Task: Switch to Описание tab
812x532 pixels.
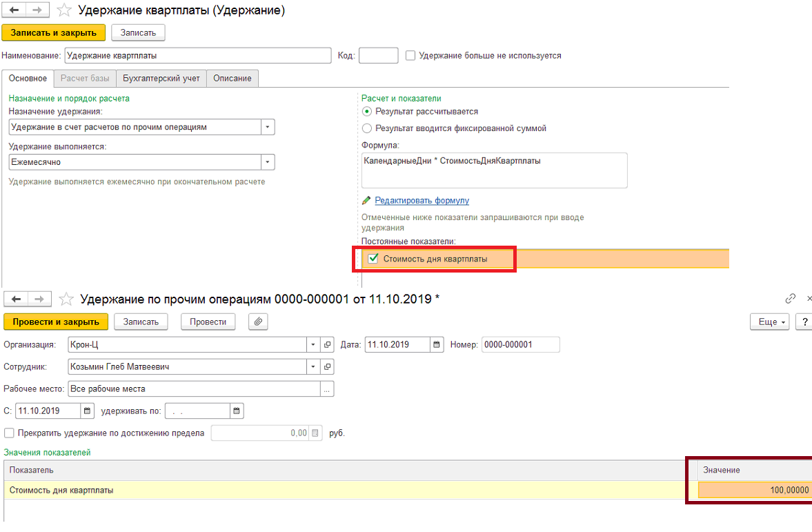Action: (x=232, y=78)
